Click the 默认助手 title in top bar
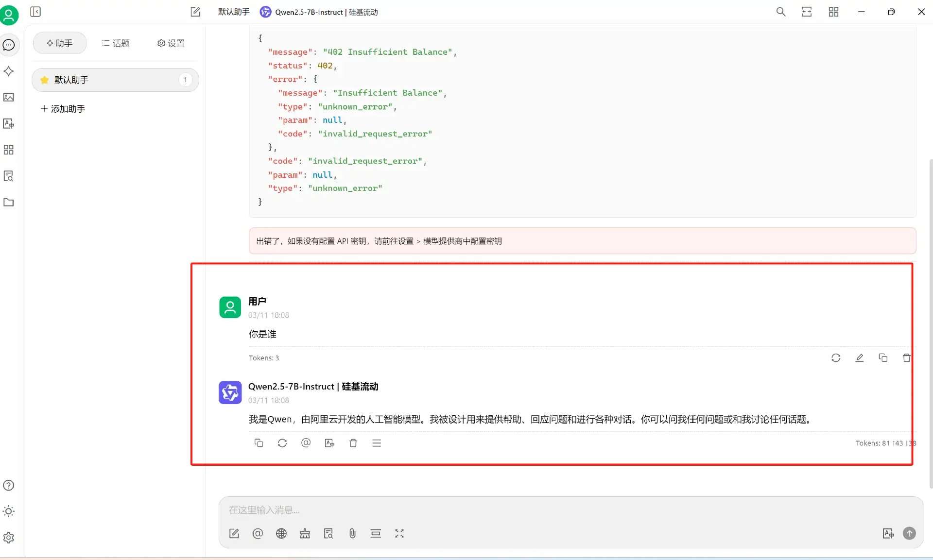The height and width of the screenshot is (560, 933). (234, 12)
